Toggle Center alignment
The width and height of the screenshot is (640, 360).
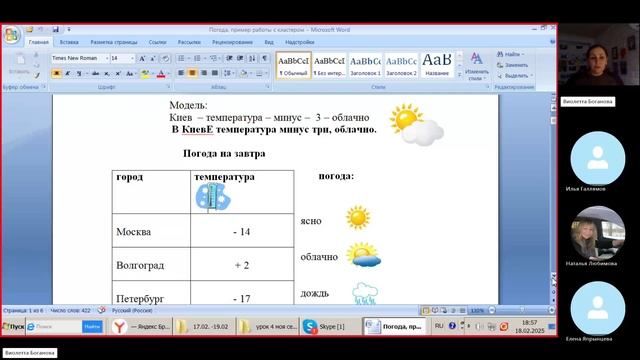(192, 73)
